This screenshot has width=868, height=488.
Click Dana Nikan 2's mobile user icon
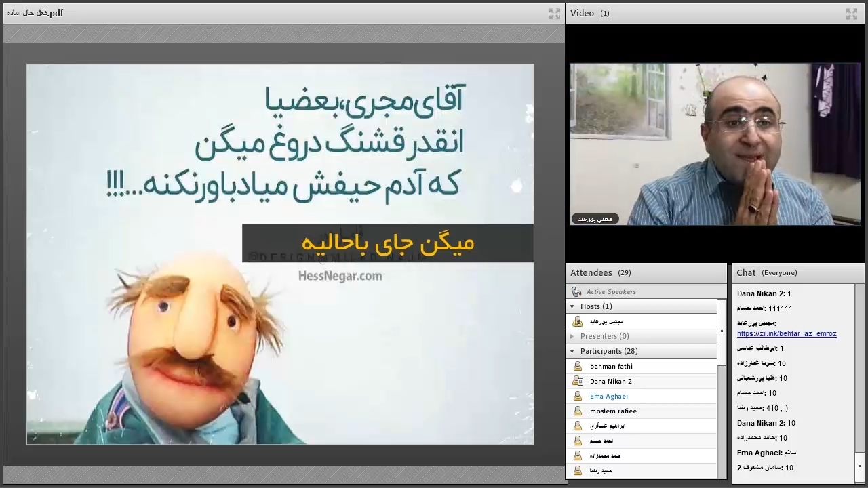coord(577,381)
